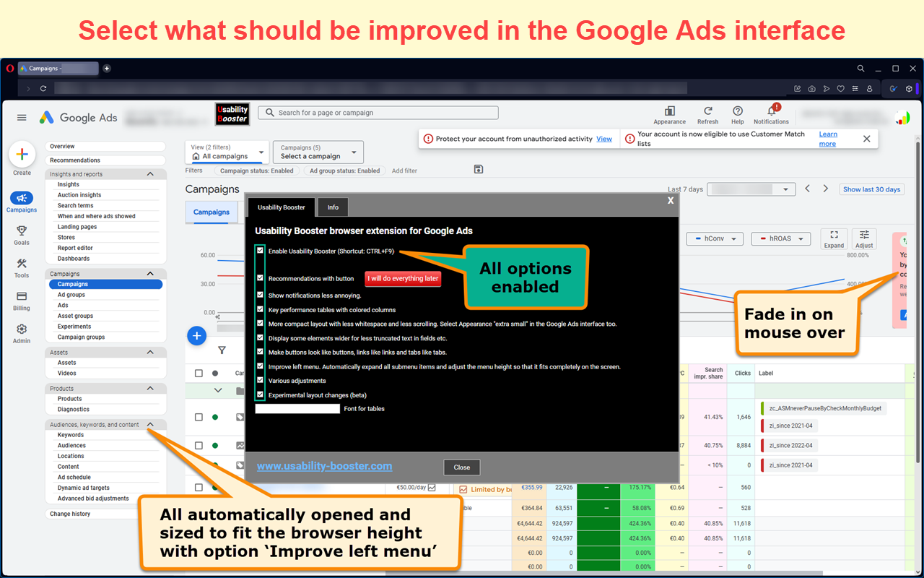Open the Notifications bell
The image size is (924, 578).
772,111
